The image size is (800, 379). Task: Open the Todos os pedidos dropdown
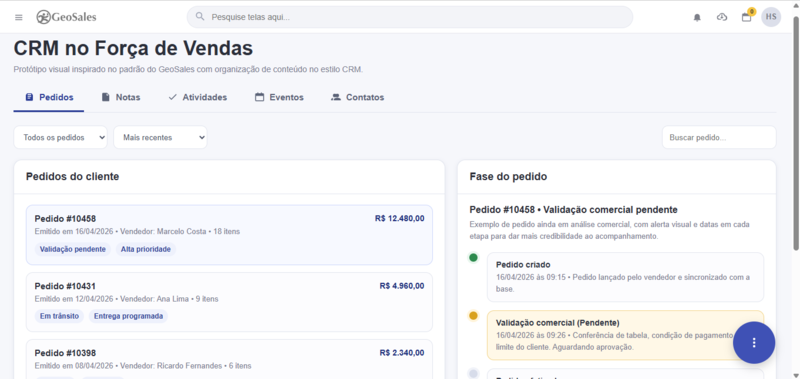(x=61, y=138)
